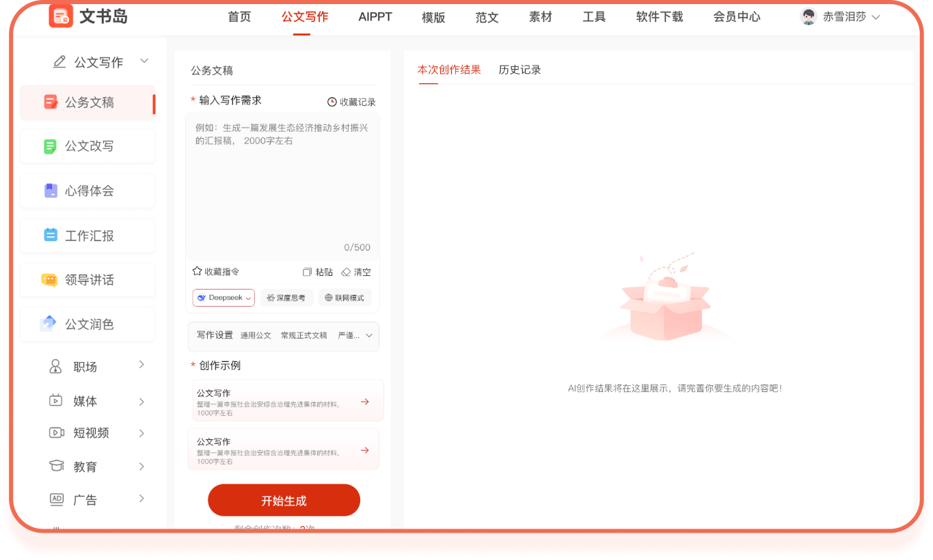Open the 公文改写 green document icon
The height and width of the screenshot is (560, 933).
pos(51,146)
